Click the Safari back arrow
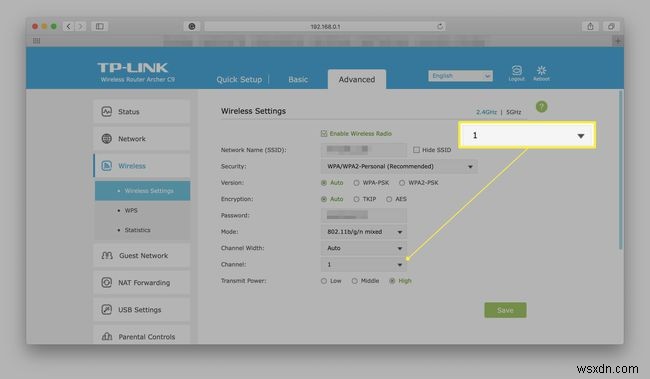Screen dimensions: 650x379 (68, 27)
